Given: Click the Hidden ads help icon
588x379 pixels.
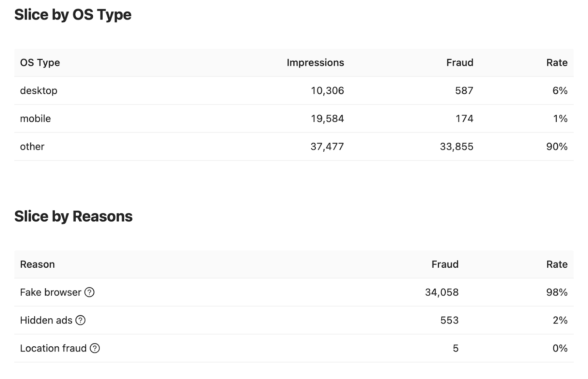Looking at the screenshot, I should coord(80,320).
